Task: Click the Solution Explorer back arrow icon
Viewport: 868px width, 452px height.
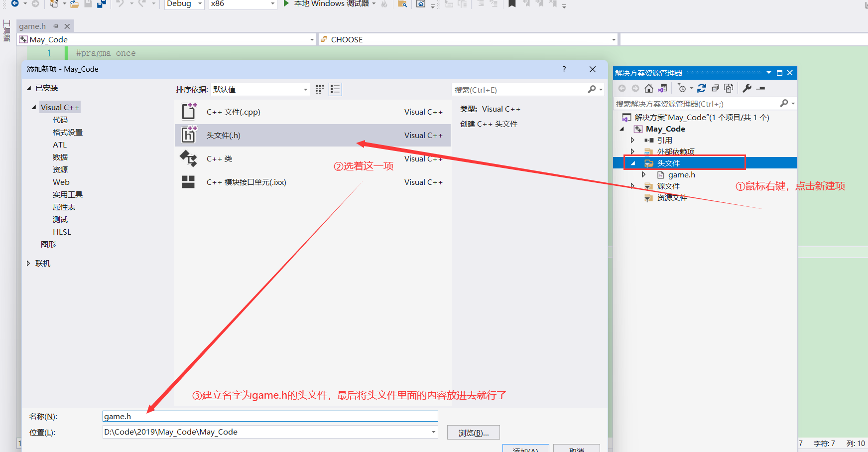Action: point(622,88)
